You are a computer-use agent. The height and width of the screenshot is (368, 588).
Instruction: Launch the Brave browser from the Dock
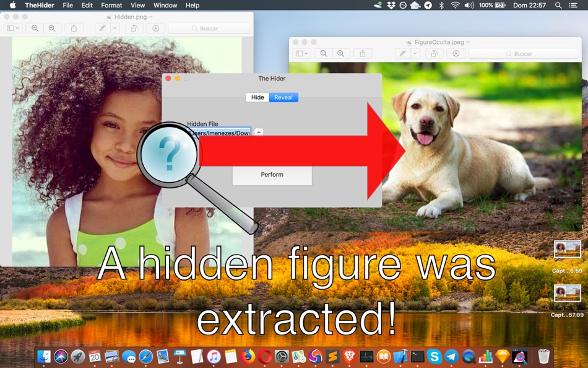click(x=350, y=356)
